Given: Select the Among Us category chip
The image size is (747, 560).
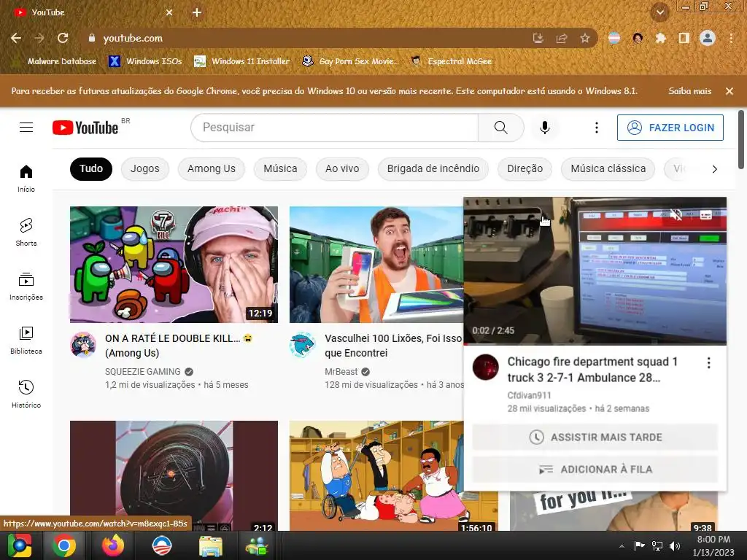Looking at the screenshot, I should pyautogui.click(x=211, y=168).
